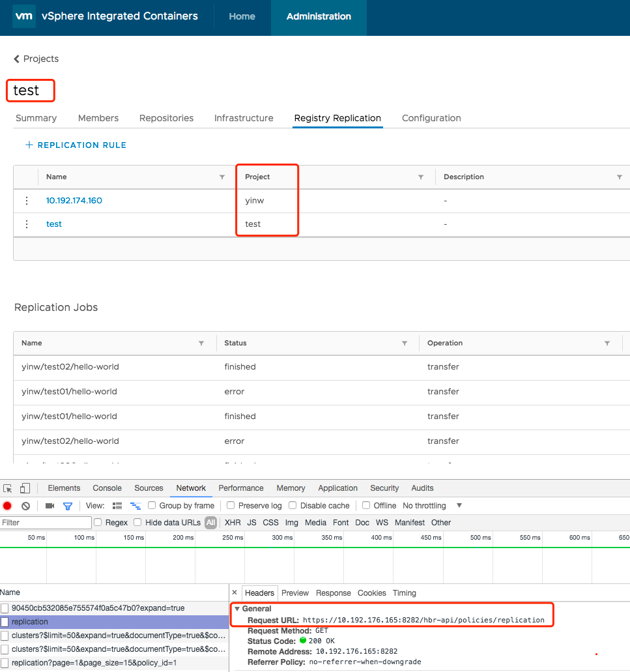Toggle Offline network mode
This screenshot has width=630, height=672.
click(366, 505)
